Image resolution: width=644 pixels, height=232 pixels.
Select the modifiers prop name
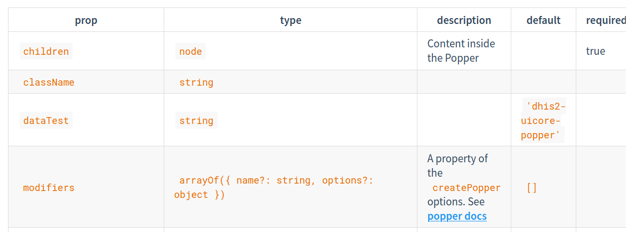[49, 188]
